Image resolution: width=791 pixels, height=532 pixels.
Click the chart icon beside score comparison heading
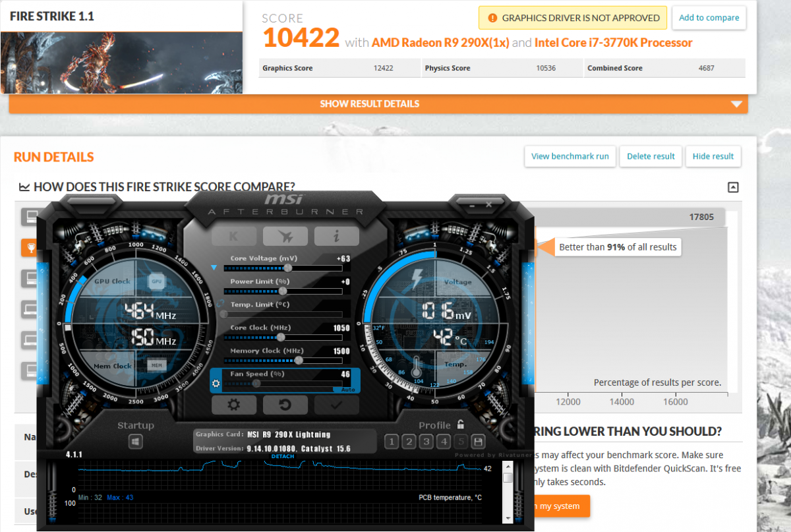pos(24,187)
